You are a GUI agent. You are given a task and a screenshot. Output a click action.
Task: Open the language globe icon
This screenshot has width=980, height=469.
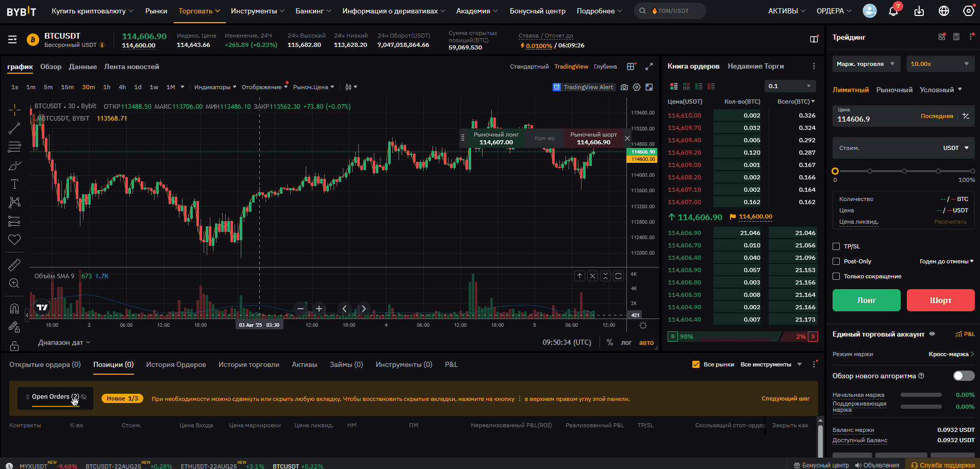click(x=944, y=11)
